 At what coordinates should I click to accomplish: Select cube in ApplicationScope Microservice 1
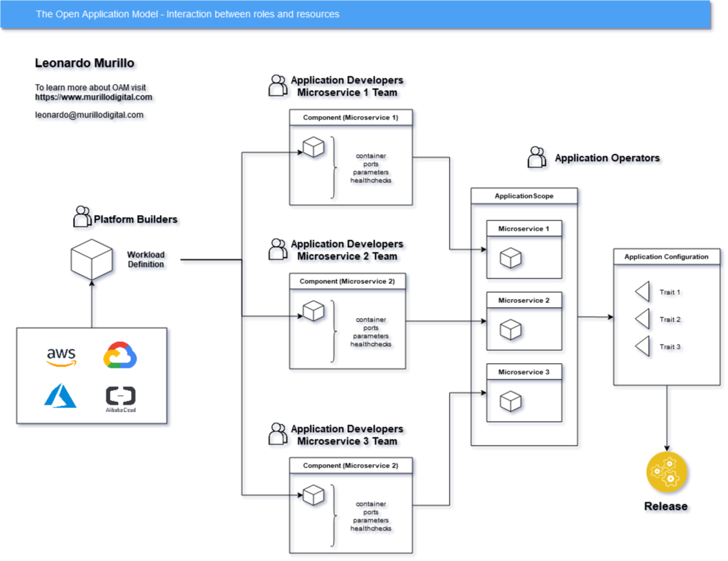coord(511,258)
